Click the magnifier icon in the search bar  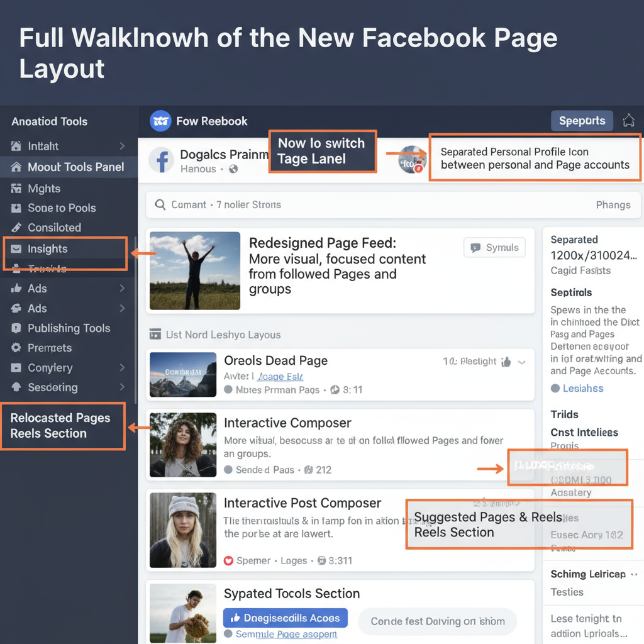click(160, 204)
